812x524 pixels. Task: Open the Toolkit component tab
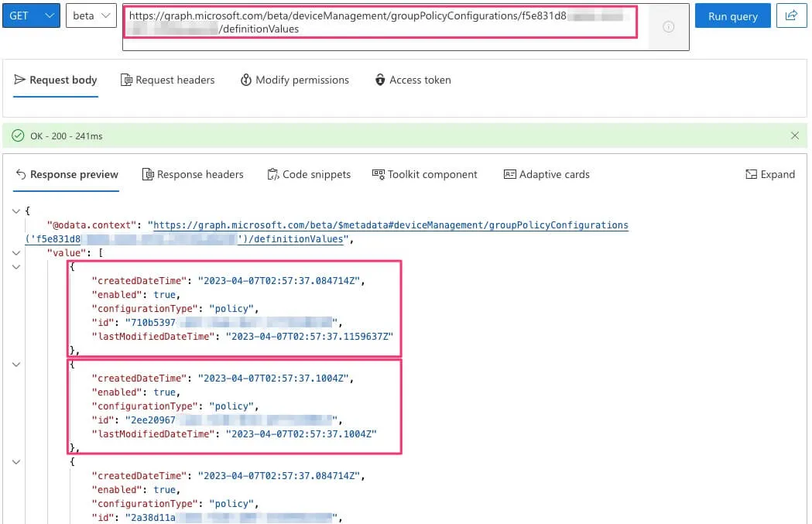point(425,174)
